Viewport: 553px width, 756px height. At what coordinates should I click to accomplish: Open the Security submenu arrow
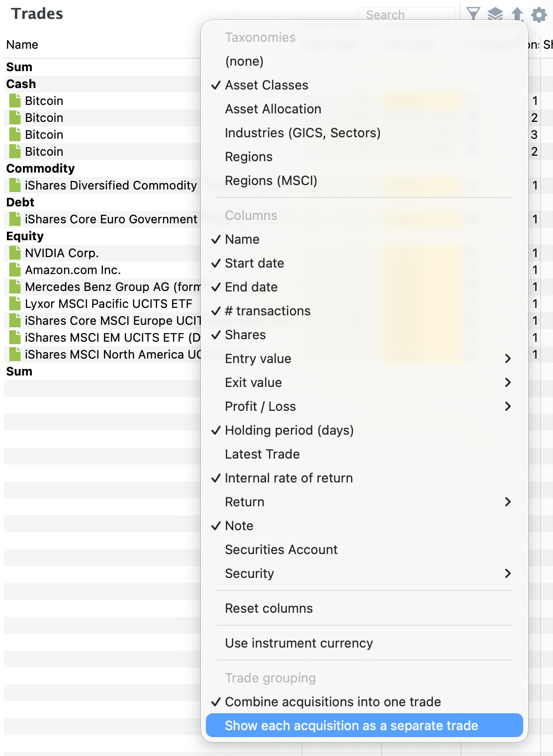(508, 573)
